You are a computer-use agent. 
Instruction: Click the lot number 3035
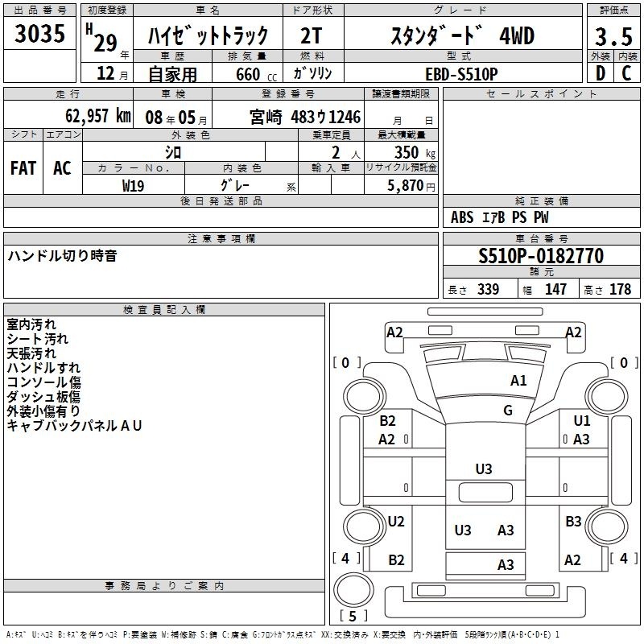[x=40, y=34]
